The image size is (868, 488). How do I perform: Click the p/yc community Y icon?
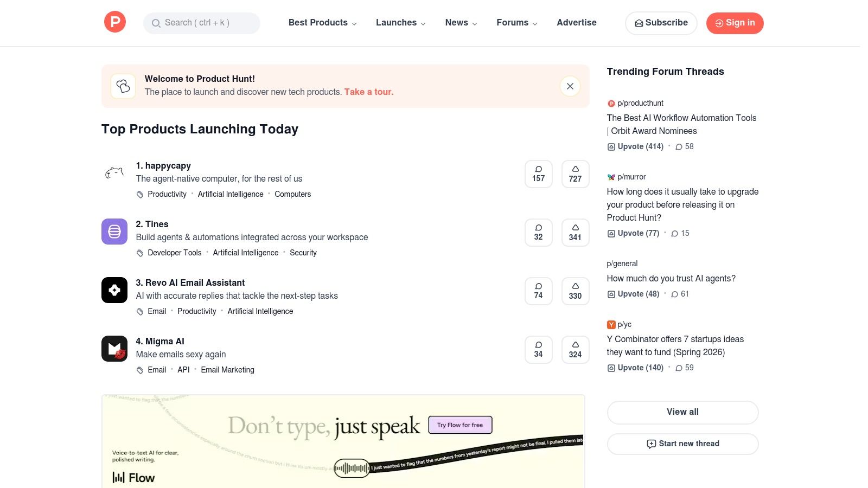pyautogui.click(x=611, y=324)
